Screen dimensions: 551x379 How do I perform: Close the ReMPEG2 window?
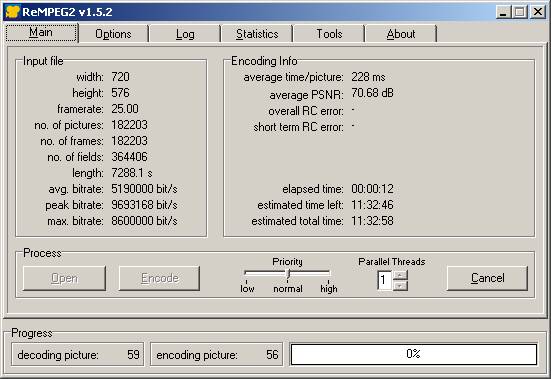pos(538,12)
